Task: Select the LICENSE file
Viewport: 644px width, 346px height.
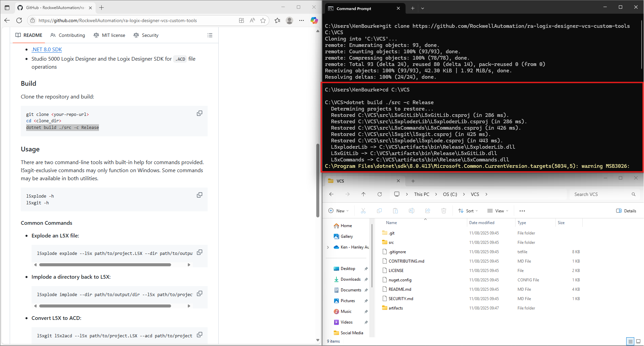Action: [x=396, y=271]
